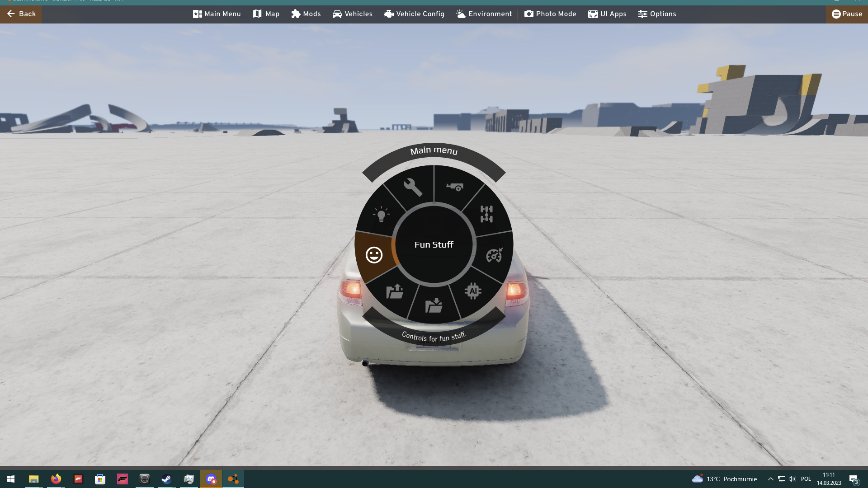
Task: Open the Mods menu
Action: coord(306,14)
